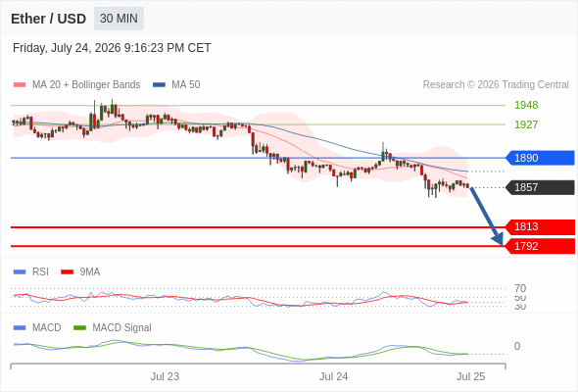578x392 pixels.
Task: Select the 1857 current price label
Action: (540, 187)
